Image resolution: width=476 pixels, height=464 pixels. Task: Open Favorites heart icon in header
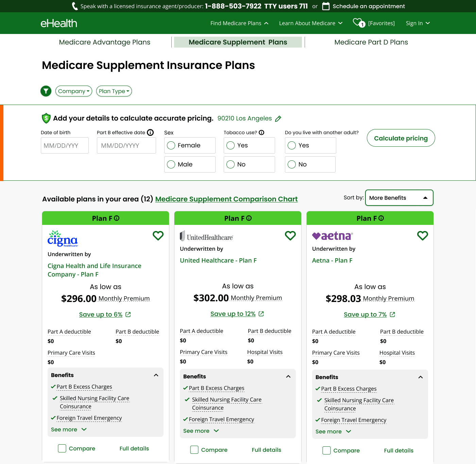click(x=359, y=23)
